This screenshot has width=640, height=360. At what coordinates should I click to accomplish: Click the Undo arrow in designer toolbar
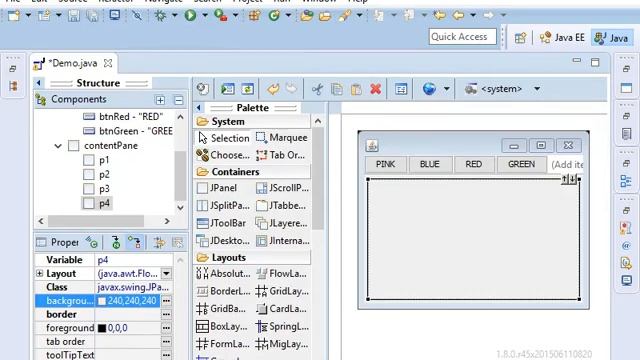pos(273,89)
